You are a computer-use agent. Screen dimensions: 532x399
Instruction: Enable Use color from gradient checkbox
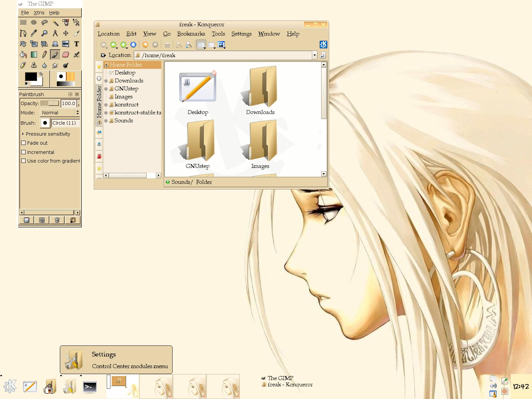(24, 161)
